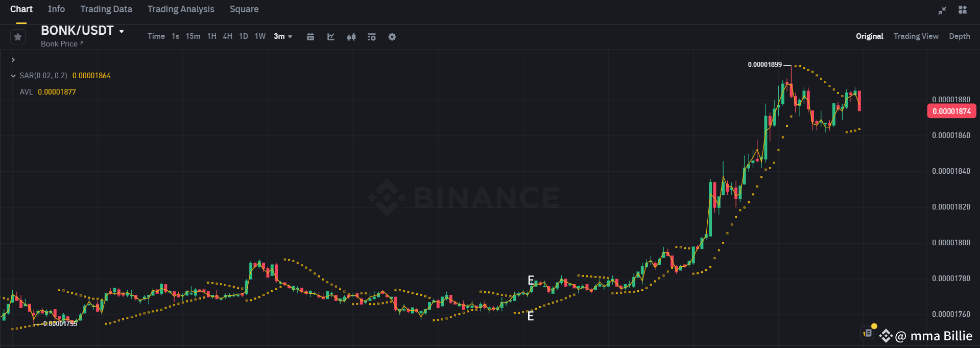
Task: Open the BONK/USDT pair selector
Action: [82, 30]
